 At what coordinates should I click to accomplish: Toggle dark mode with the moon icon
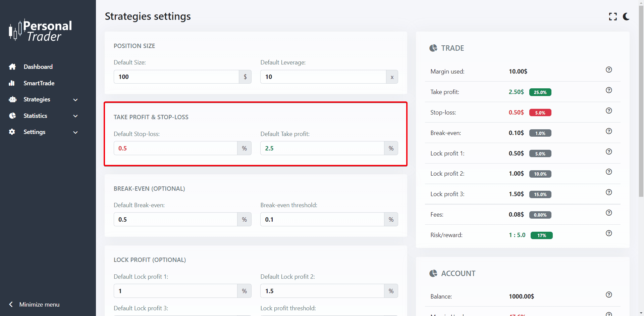[626, 16]
